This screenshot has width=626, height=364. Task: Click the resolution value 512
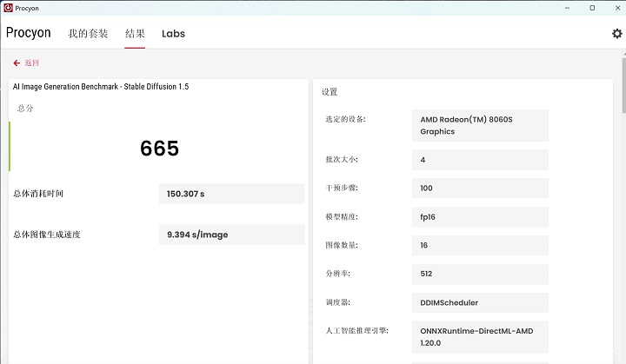(x=480, y=274)
